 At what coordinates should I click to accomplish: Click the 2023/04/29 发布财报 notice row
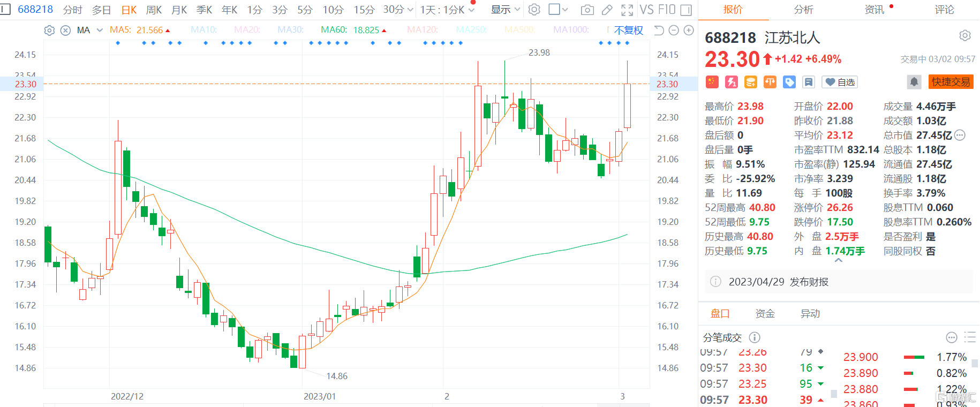(x=778, y=282)
